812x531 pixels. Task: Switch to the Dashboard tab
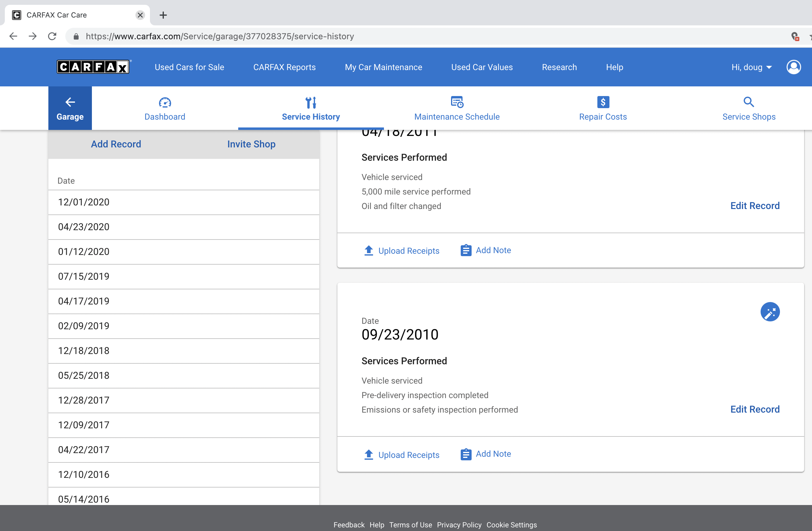[165, 108]
